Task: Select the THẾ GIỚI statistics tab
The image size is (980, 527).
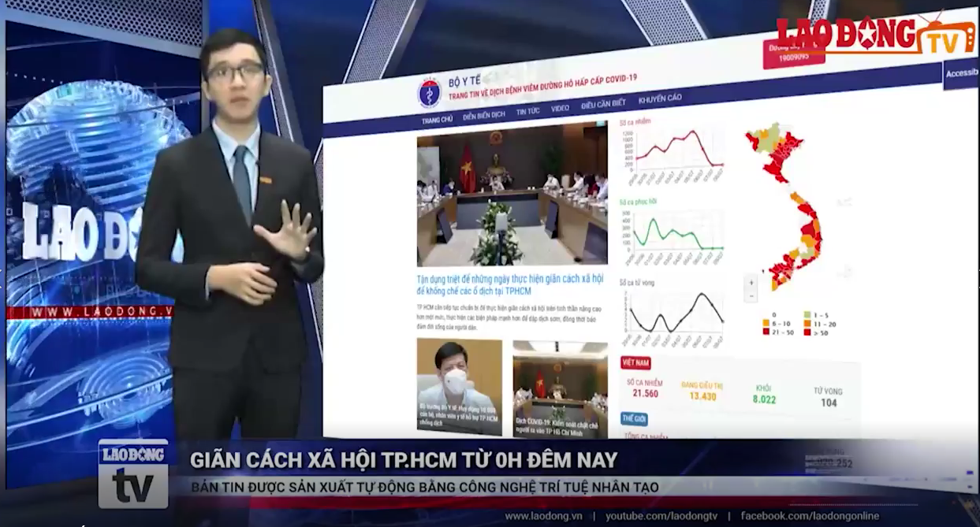Action: [x=634, y=418]
